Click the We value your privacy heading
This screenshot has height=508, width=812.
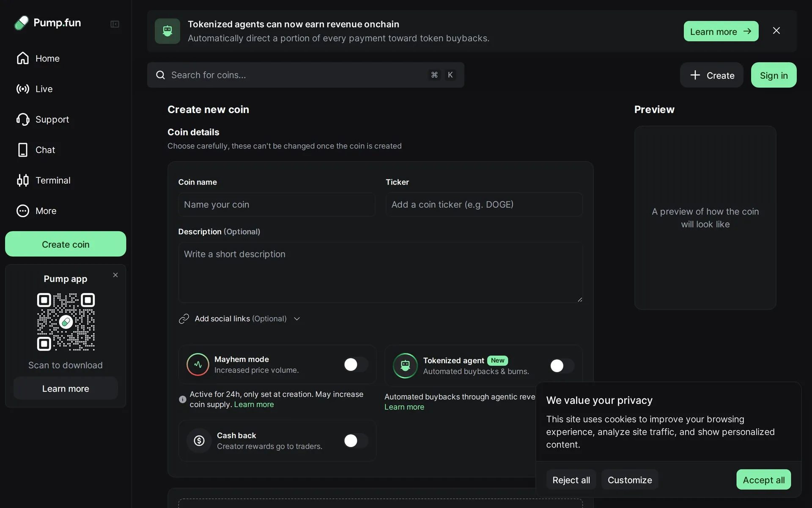599,400
